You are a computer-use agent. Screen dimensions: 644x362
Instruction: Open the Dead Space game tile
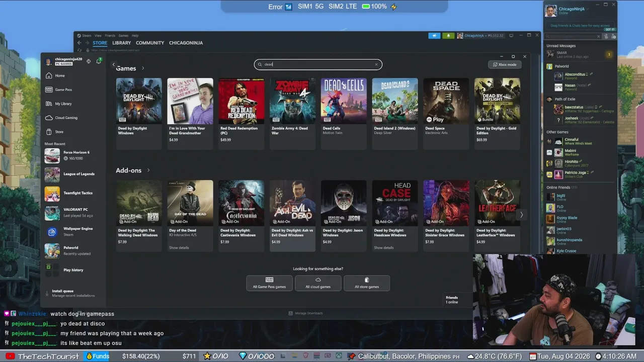point(446,114)
